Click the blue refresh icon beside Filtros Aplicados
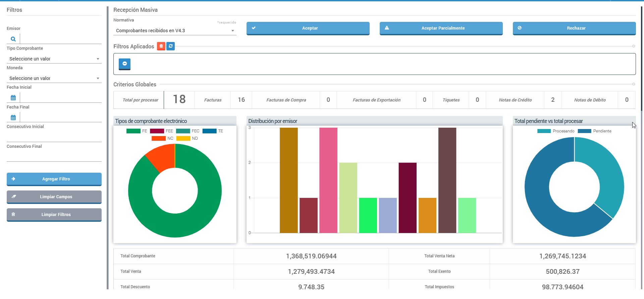 click(171, 46)
